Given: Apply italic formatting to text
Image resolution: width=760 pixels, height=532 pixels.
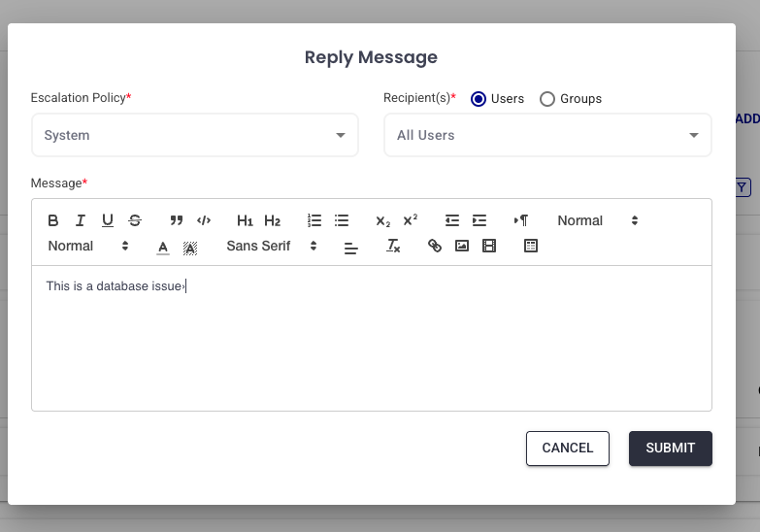Looking at the screenshot, I should (x=81, y=220).
